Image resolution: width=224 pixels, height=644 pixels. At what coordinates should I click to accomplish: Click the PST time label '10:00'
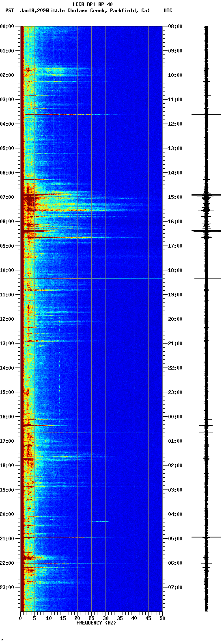[7, 270]
